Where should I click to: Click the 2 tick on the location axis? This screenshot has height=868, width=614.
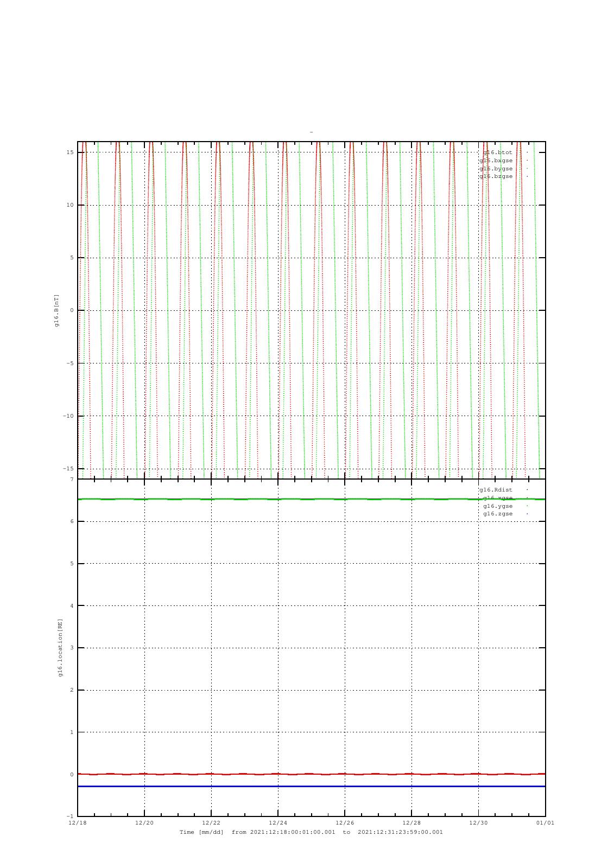72,690
